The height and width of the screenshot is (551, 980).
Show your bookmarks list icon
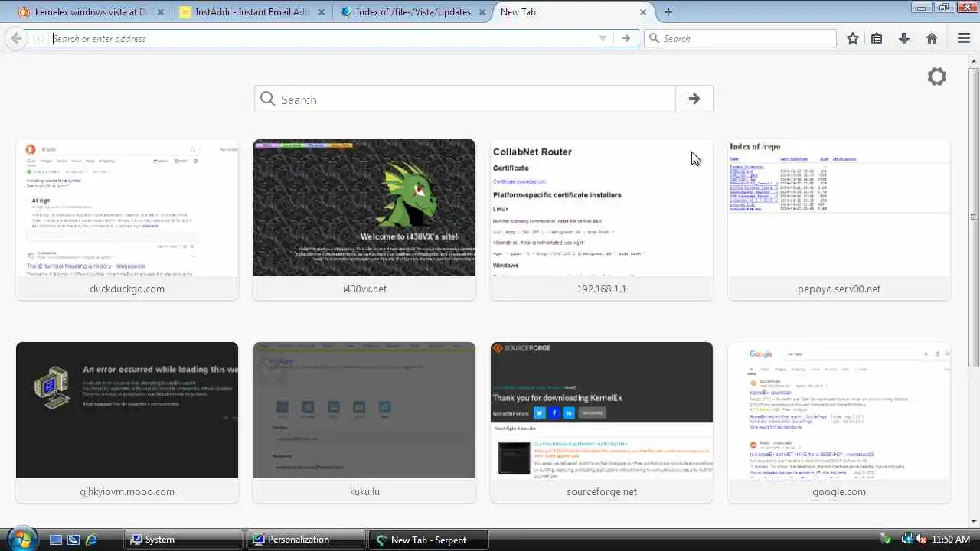(x=877, y=38)
